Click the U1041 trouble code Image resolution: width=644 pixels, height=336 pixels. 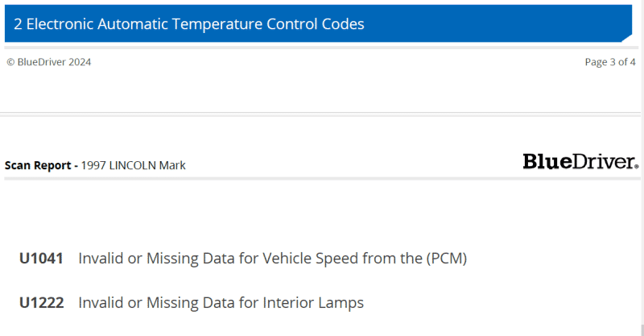point(41,259)
